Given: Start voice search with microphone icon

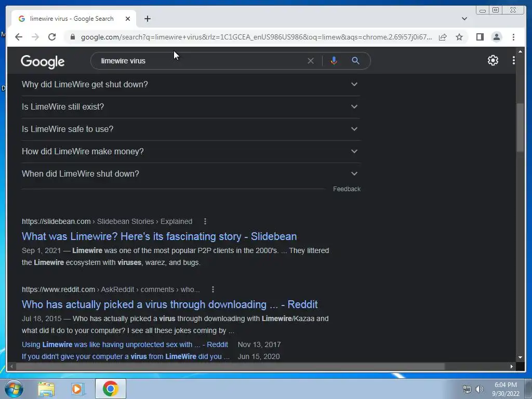Looking at the screenshot, I should (334, 61).
